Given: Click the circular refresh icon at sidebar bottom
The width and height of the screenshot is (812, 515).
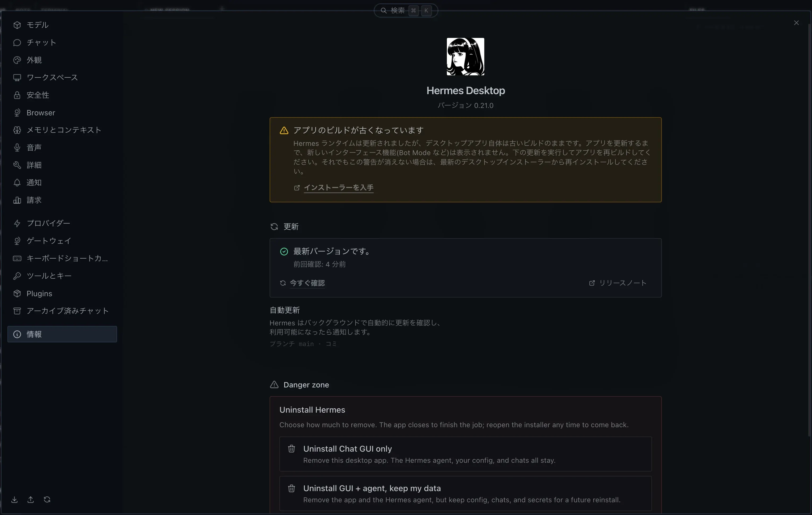Looking at the screenshot, I should pyautogui.click(x=47, y=500).
